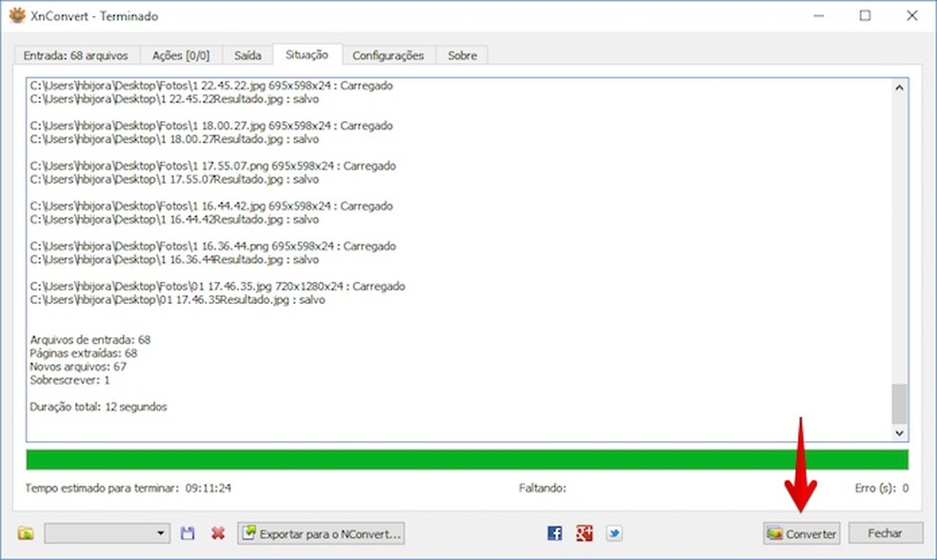This screenshot has height=560, width=937.
Task: Close the app with Fechar button
Action: pos(886,533)
